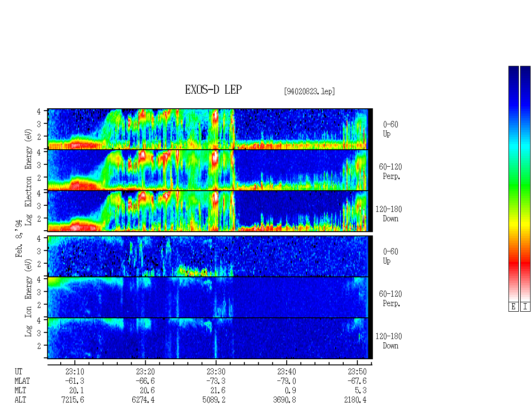Click the Log Ion Energy (eV) axis label
The width and height of the screenshot is (532, 412).
coord(28,298)
